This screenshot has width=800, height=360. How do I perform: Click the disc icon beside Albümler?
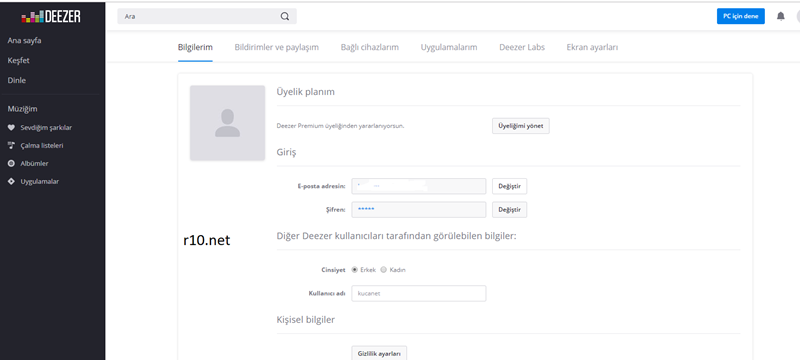[11, 163]
